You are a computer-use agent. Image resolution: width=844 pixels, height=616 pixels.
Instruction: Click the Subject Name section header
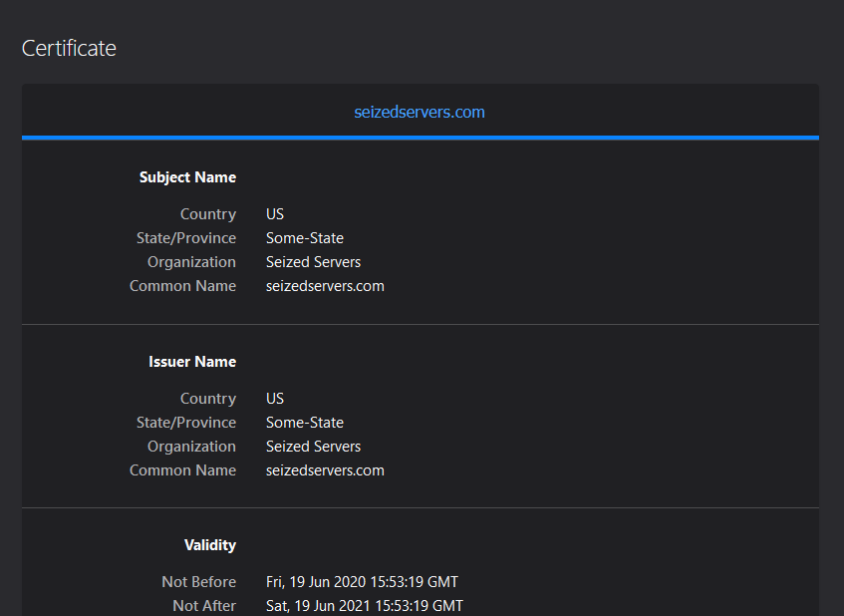coord(187,177)
